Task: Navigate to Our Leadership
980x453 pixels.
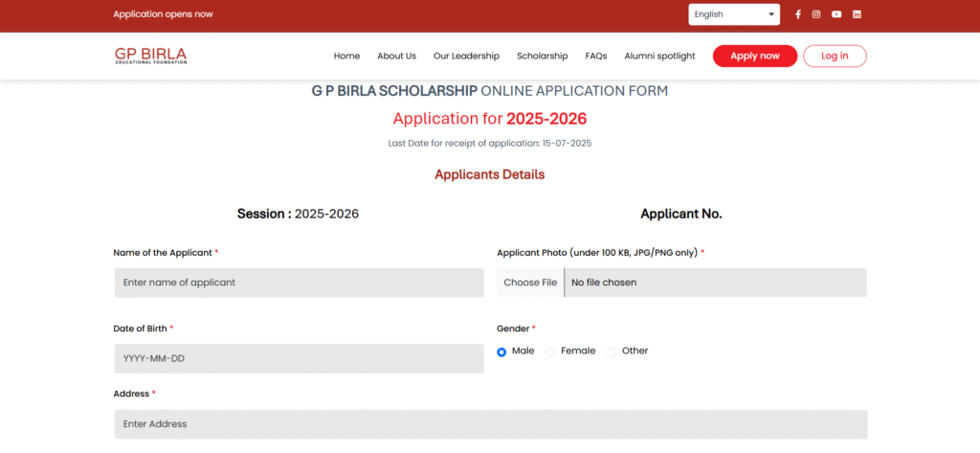Action: (466, 56)
